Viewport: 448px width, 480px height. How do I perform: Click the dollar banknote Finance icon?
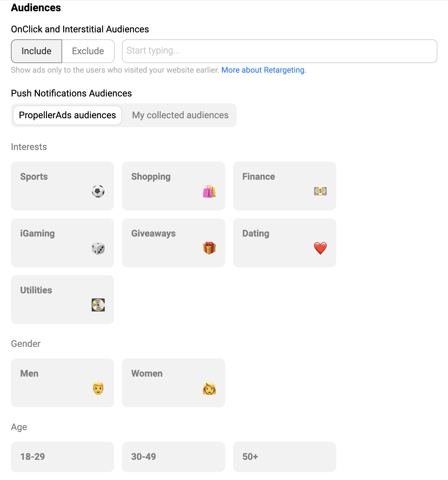point(320,191)
